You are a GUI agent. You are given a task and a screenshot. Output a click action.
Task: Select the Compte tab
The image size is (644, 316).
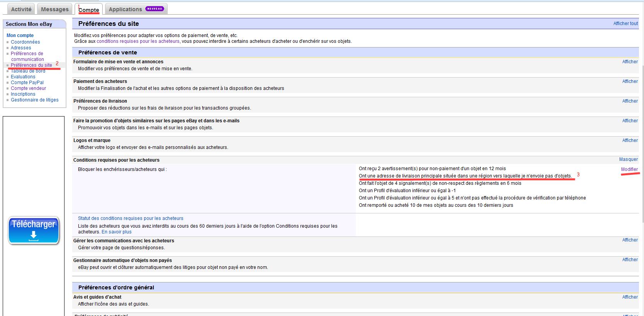pyautogui.click(x=89, y=9)
